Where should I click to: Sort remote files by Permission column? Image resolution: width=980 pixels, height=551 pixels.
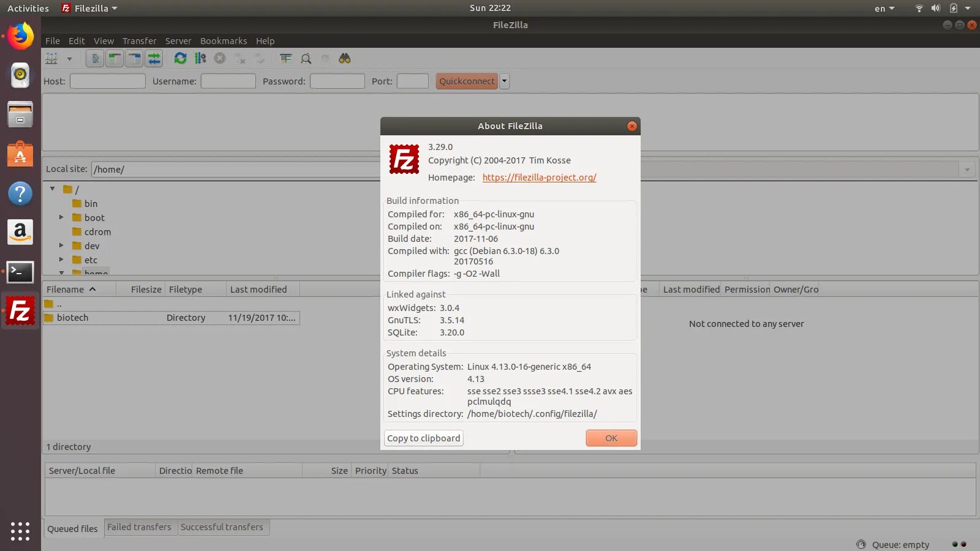(747, 290)
